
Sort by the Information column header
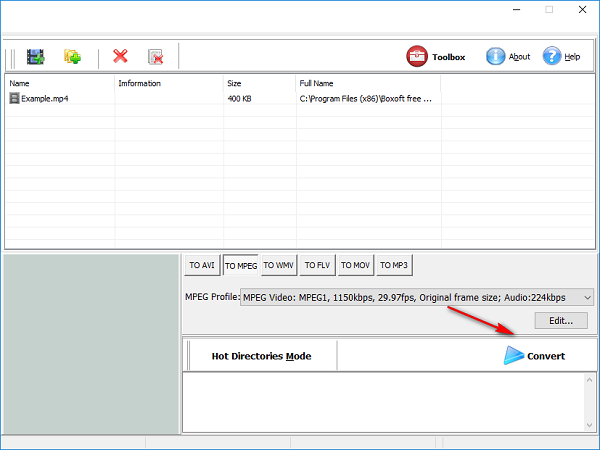[x=169, y=83]
